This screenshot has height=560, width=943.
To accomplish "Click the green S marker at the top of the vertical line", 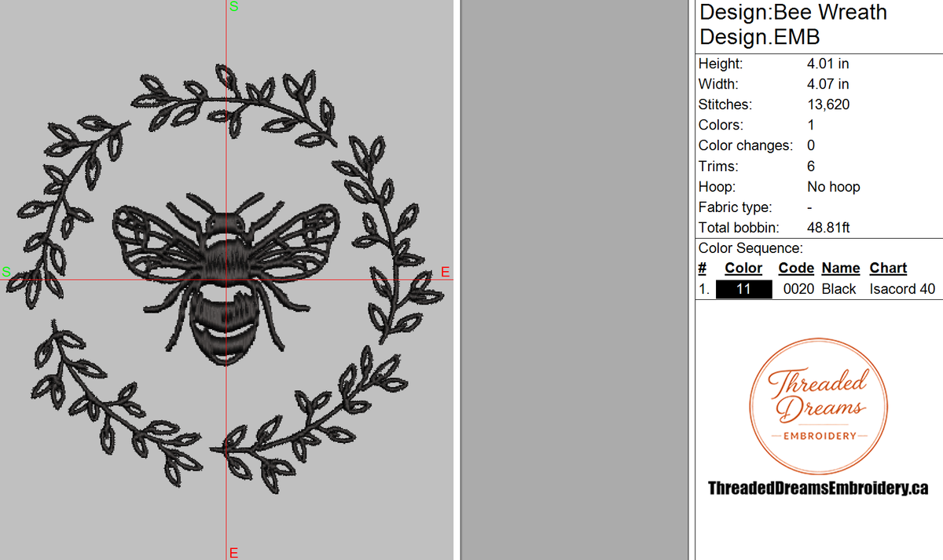I will 233,6.
